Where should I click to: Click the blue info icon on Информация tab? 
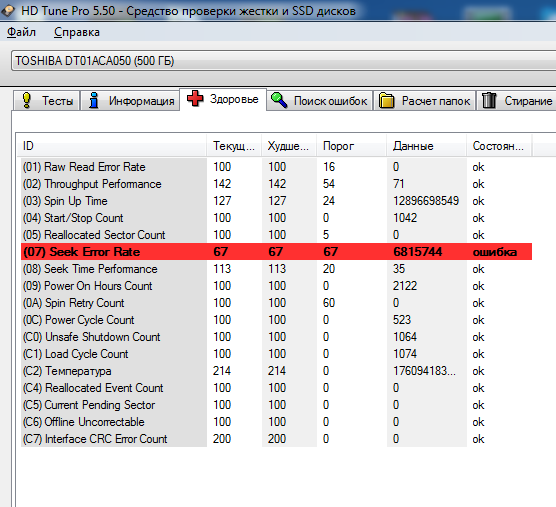[94, 100]
